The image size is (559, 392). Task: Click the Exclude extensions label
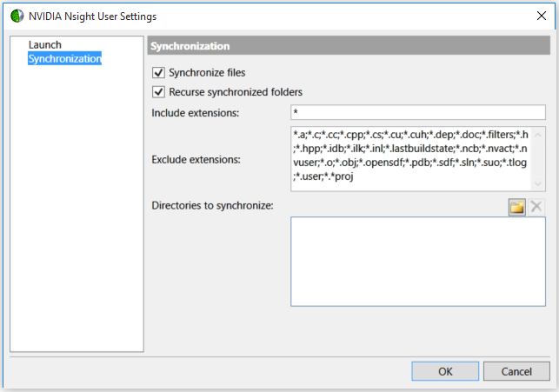(x=196, y=160)
